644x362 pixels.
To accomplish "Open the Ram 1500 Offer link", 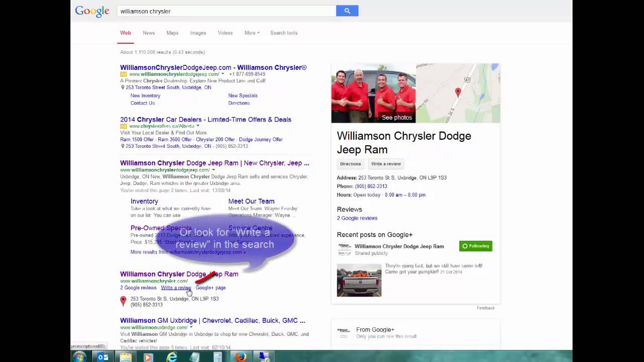I will pyautogui.click(x=138, y=139).
